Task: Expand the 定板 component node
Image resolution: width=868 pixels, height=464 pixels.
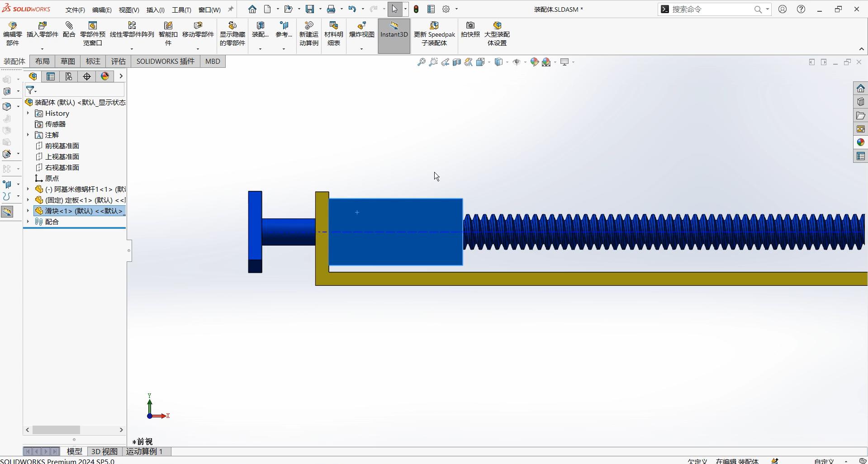Action: click(28, 200)
